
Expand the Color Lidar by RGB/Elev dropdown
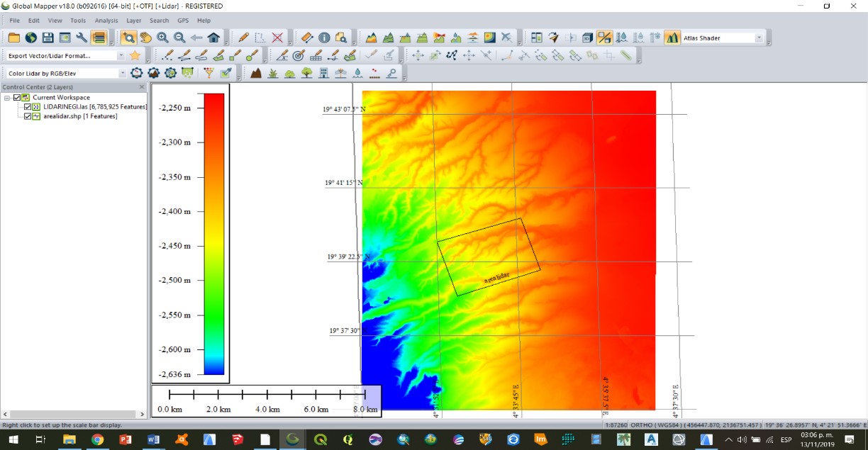[x=122, y=74]
